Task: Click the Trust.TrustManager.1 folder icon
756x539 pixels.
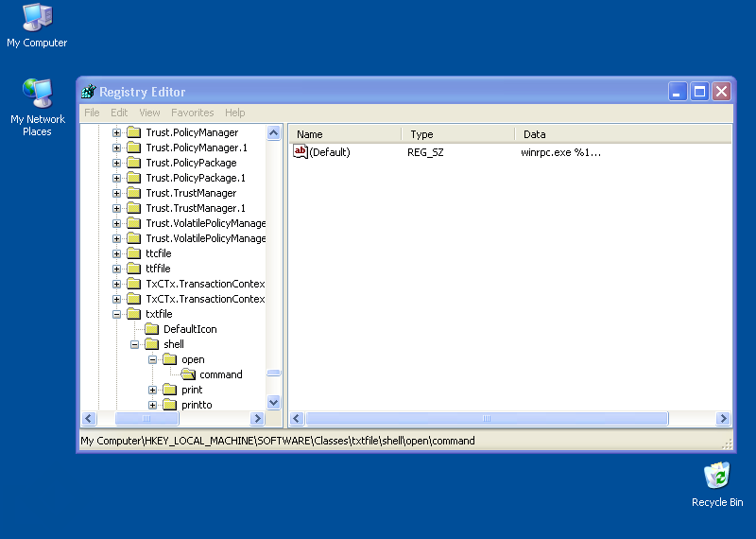Action: [x=133, y=208]
